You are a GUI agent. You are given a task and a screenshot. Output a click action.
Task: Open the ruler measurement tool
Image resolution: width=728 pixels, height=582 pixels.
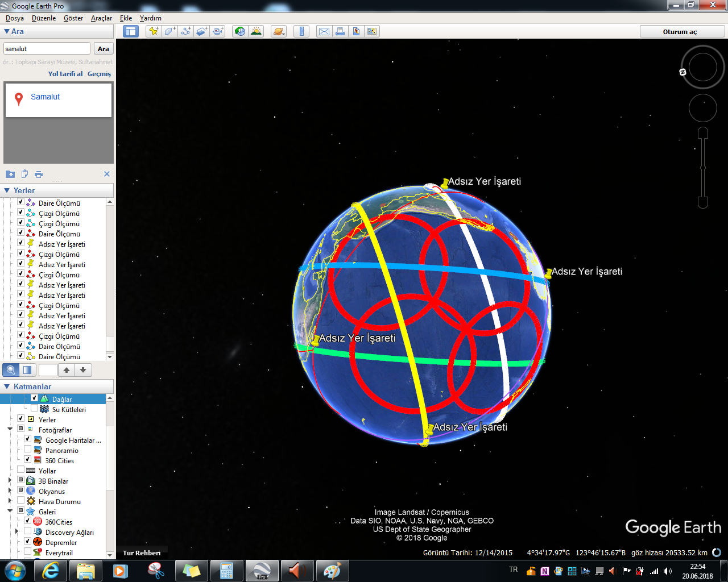point(301,31)
